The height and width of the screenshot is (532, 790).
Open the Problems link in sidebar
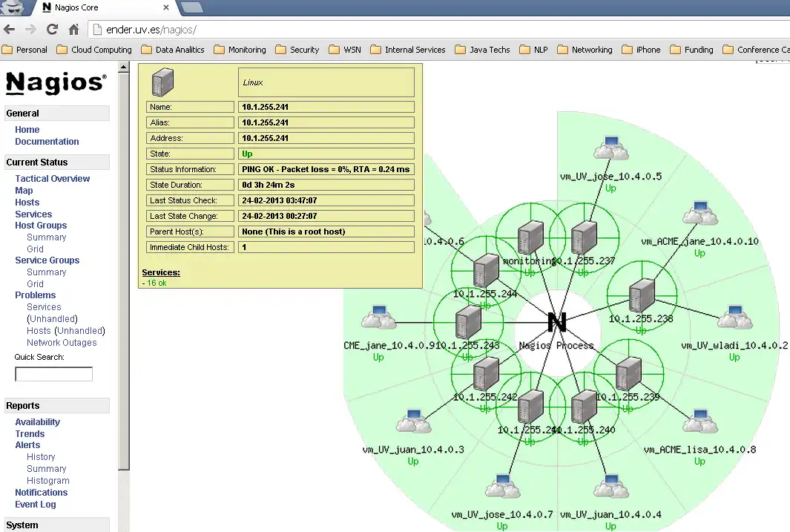[x=36, y=295]
